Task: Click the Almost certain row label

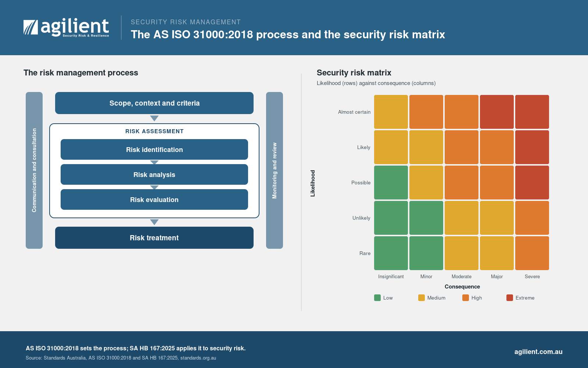Action: (x=354, y=112)
